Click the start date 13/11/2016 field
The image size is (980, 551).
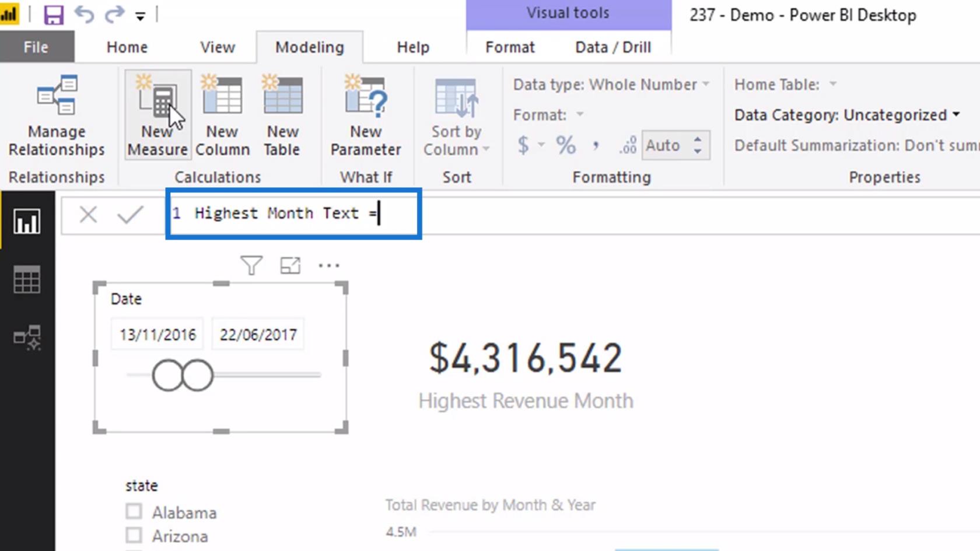pyautogui.click(x=157, y=335)
